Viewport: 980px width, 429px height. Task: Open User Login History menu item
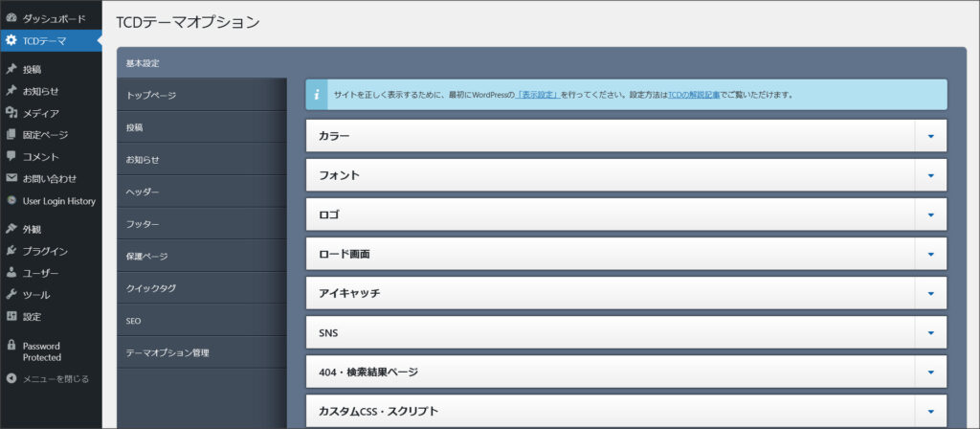click(x=58, y=201)
